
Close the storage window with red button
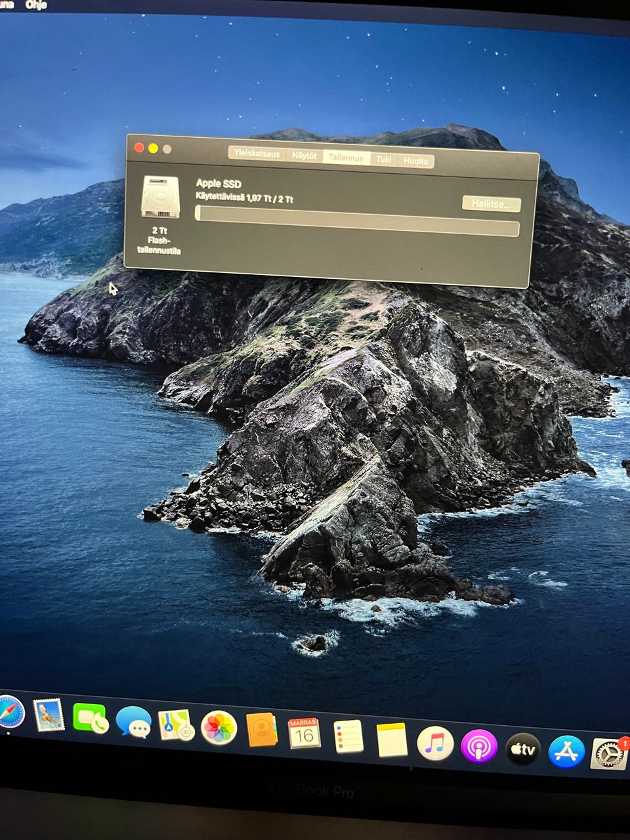tap(139, 148)
